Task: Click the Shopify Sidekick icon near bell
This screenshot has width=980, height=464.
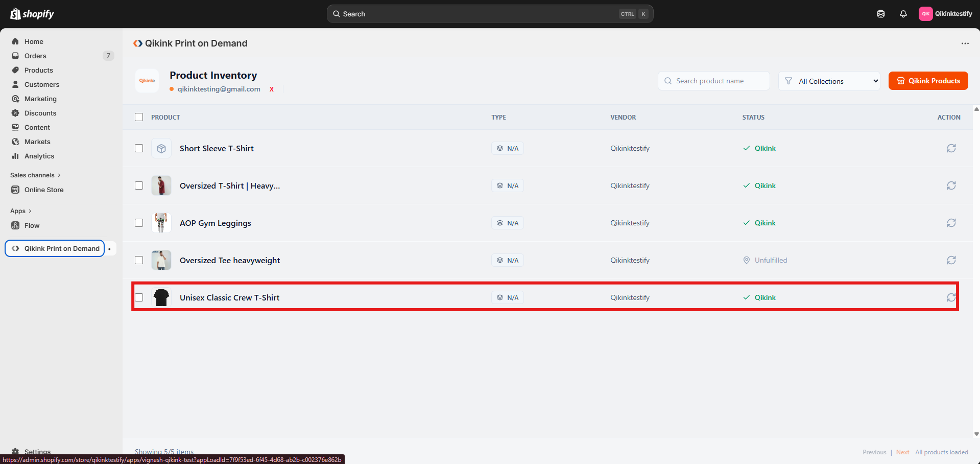Action: click(880, 14)
